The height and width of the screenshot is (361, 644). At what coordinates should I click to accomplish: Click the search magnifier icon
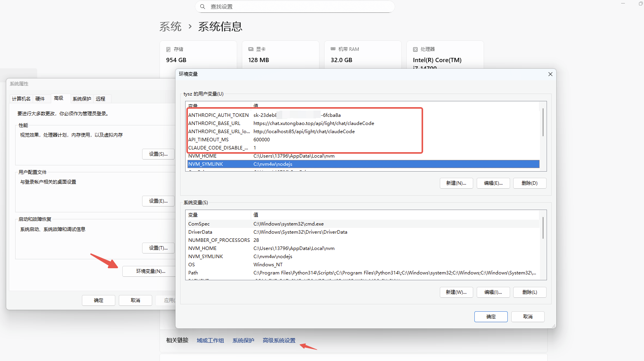(202, 7)
